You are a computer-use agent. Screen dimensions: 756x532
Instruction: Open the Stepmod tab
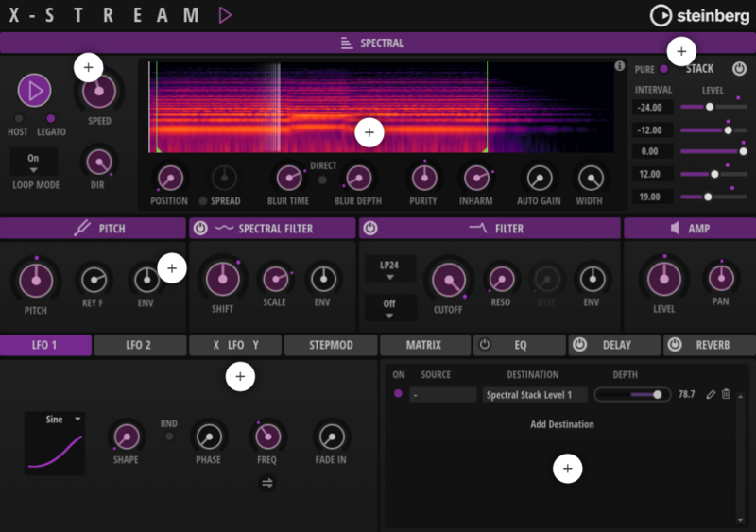[331, 345]
